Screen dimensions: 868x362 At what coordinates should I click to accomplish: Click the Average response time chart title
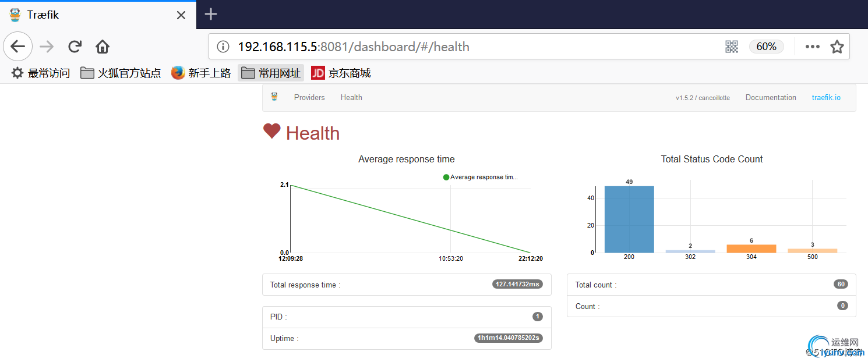tap(407, 159)
